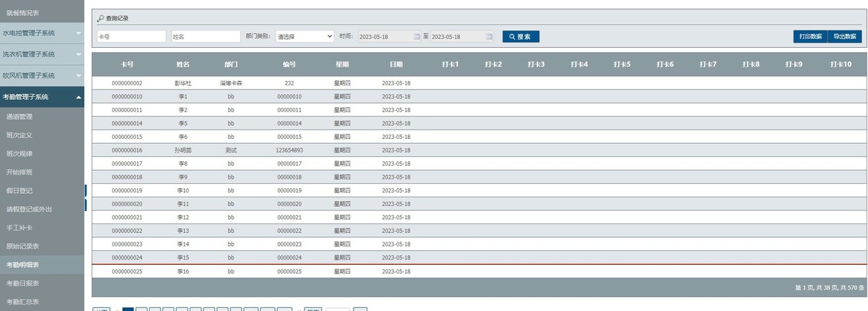Click 编号 column header
Image resolution: width=868 pixels, height=311 pixels.
pos(289,64)
